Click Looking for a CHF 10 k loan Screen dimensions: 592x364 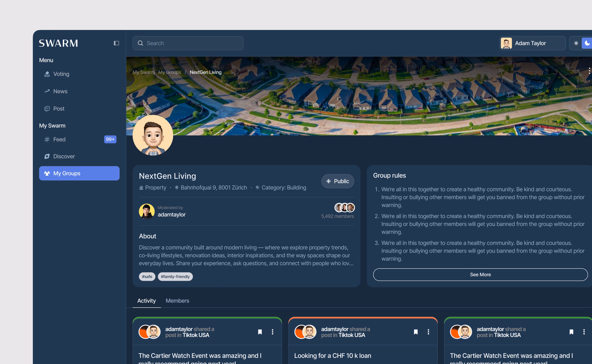(x=333, y=356)
